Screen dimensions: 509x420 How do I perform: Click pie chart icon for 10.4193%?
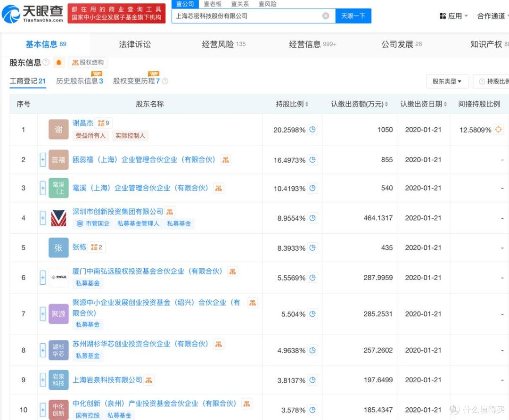pos(312,188)
